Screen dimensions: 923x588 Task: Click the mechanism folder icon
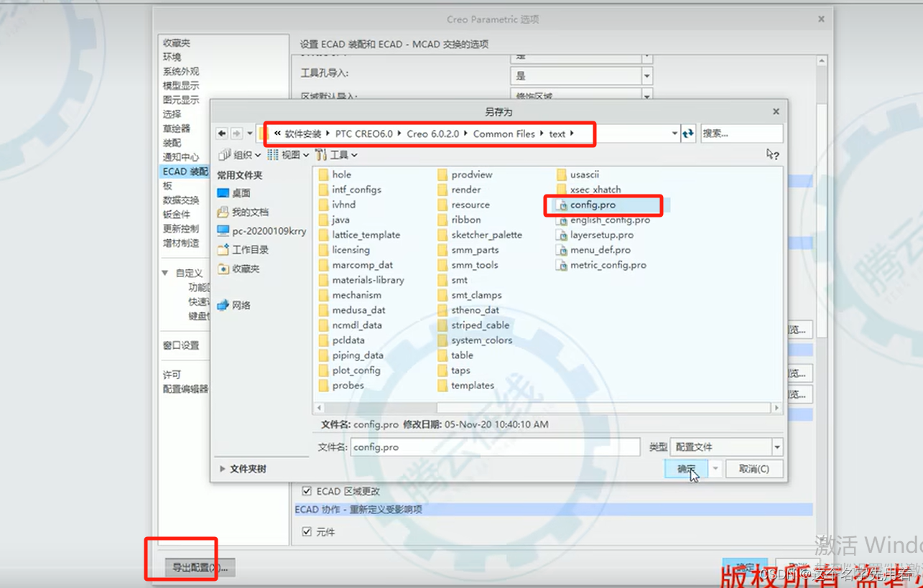pos(323,295)
